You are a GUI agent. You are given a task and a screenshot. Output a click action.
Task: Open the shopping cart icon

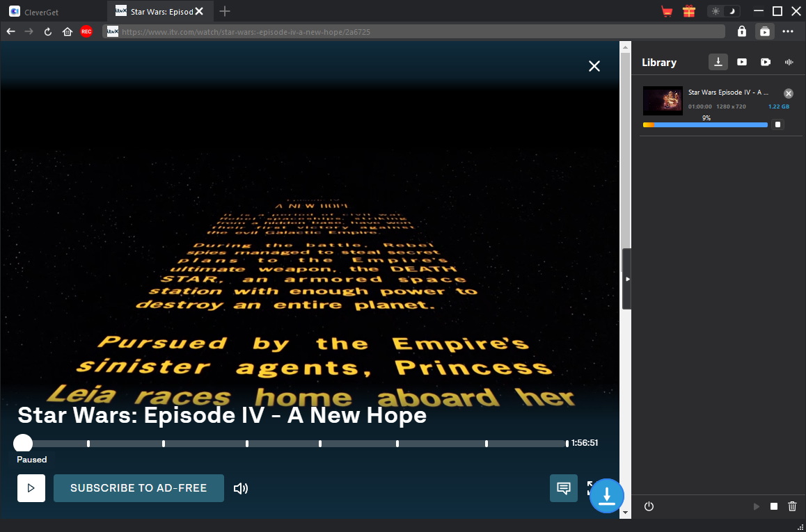click(667, 11)
